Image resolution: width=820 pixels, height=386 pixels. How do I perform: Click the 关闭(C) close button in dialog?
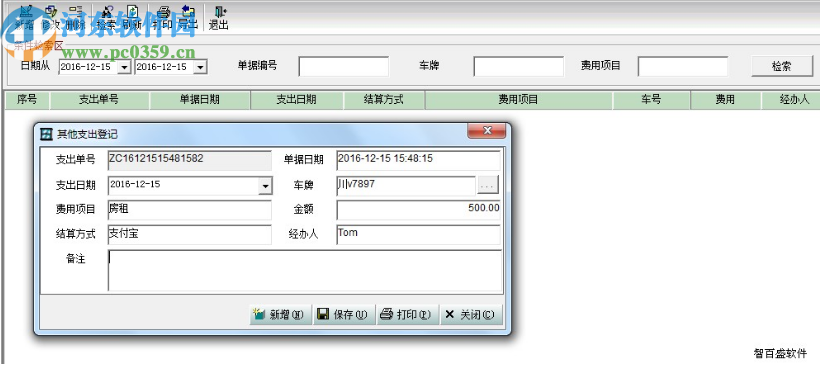pyautogui.click(x=471, y=315)
